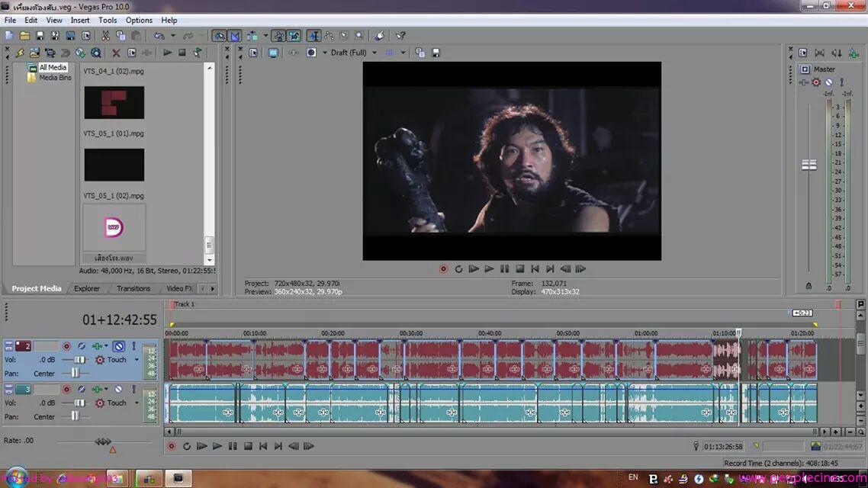Select All Media in the media tree
This screenshot has height=488, width=868.
tap(53, 68)
